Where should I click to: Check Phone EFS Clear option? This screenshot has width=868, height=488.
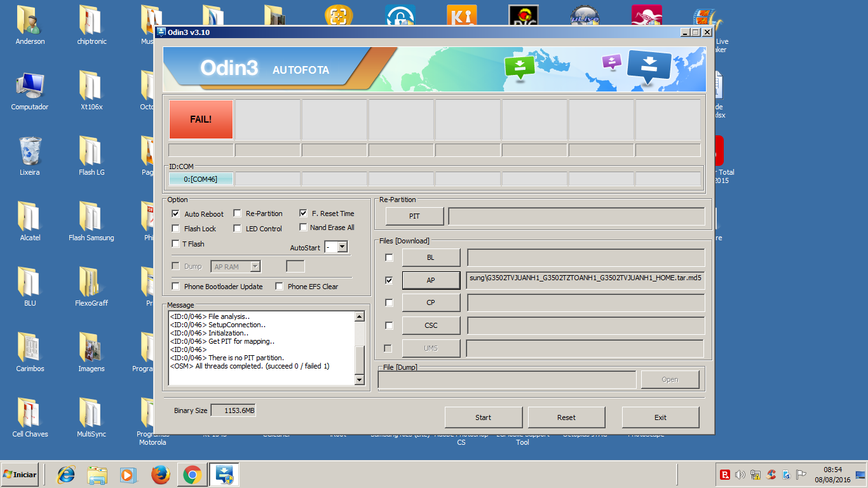point(279,287)
